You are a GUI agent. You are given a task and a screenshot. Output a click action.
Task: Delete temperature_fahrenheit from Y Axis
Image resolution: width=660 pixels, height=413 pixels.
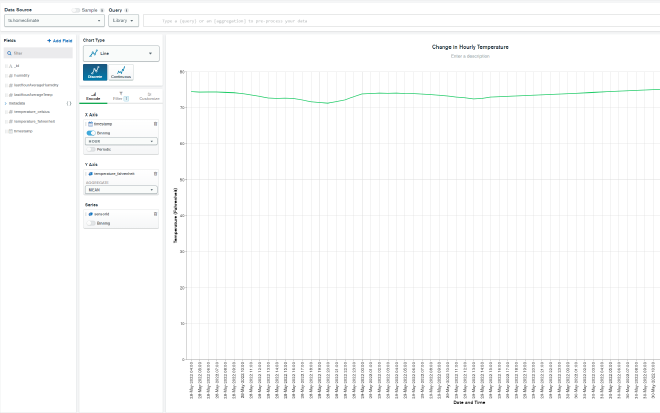(155, 173)
